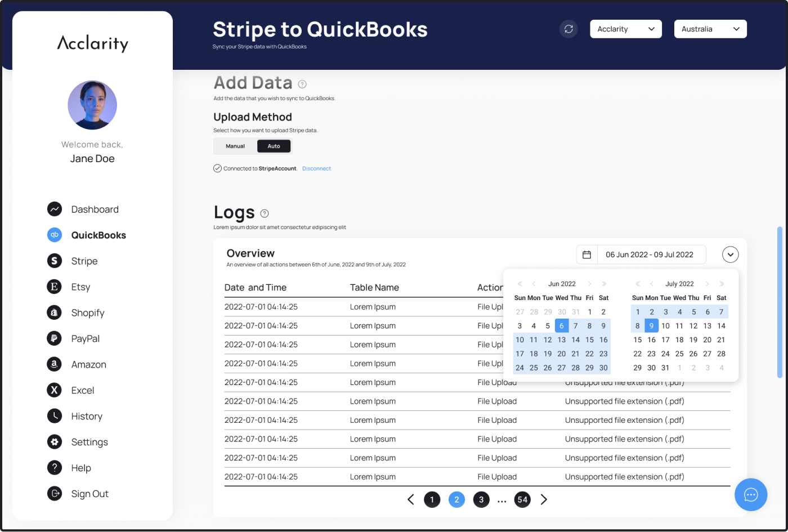Screen dimensions: 788x532
Task: Open the chat support bubble
Action: tap(751, 495)
